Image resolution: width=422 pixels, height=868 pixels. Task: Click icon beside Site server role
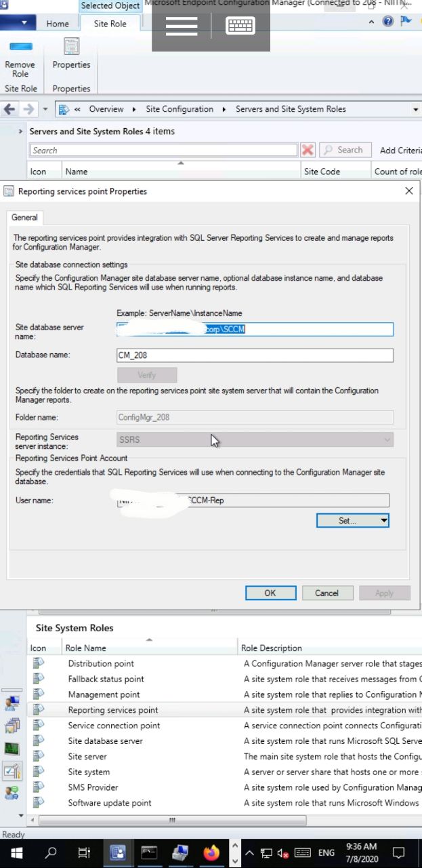[x=39, y=756]
